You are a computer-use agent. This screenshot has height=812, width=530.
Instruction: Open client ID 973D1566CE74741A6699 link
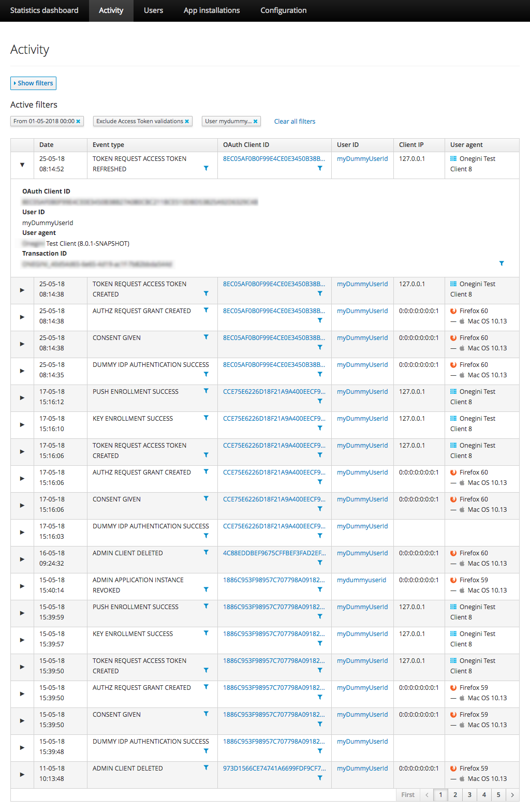pos(274,768)
